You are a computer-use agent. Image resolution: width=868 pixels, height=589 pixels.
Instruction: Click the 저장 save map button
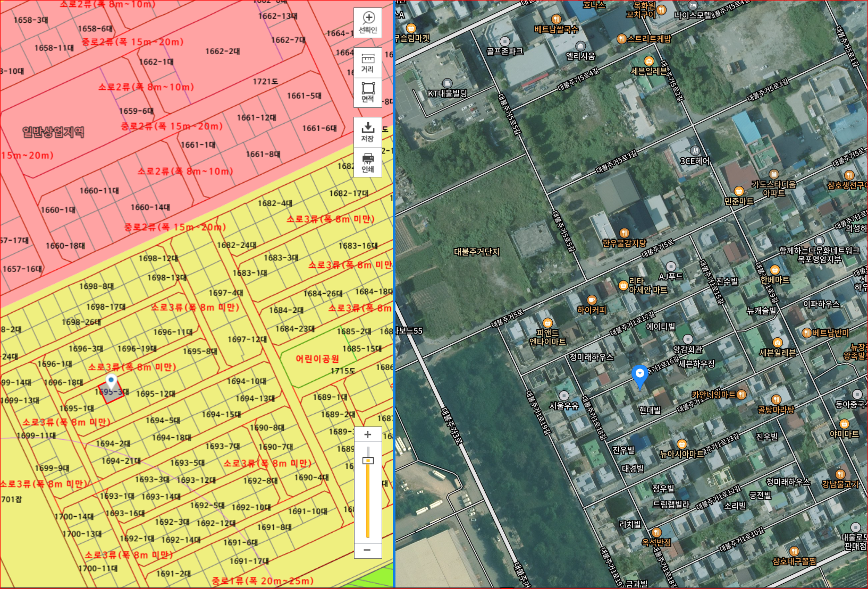(x=368, y=132)
